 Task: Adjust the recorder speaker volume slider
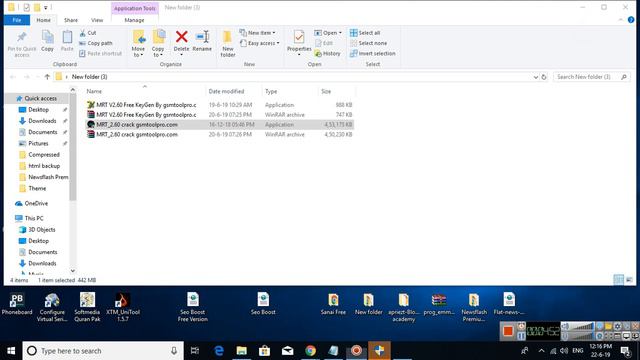click(582, 326)
